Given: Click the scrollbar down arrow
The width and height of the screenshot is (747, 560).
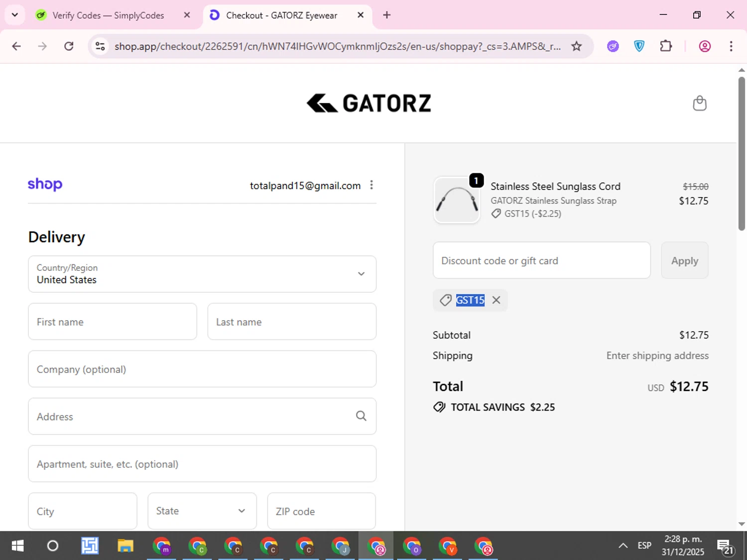Looking at the screenshot, I should pos(742,524).
